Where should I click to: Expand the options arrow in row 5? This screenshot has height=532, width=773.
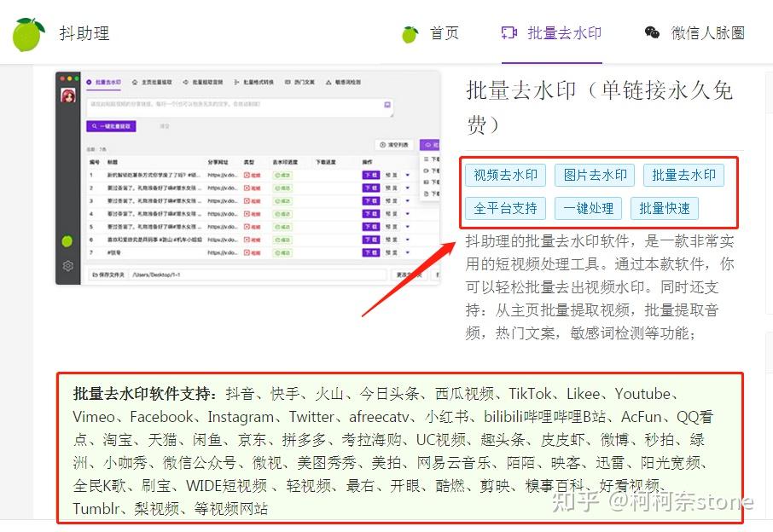click(x=408, y=227)
